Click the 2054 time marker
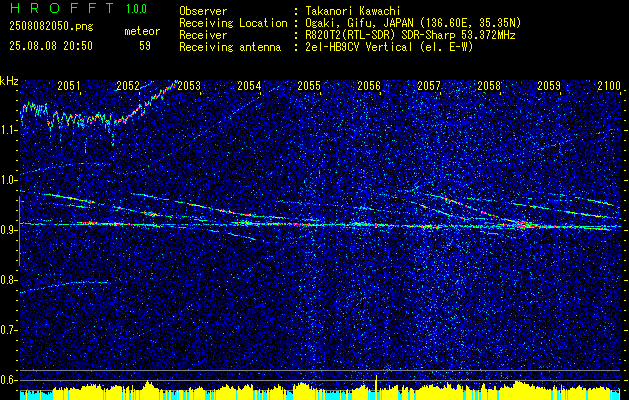Screen dimensions: 629x400 coord(249,85)
